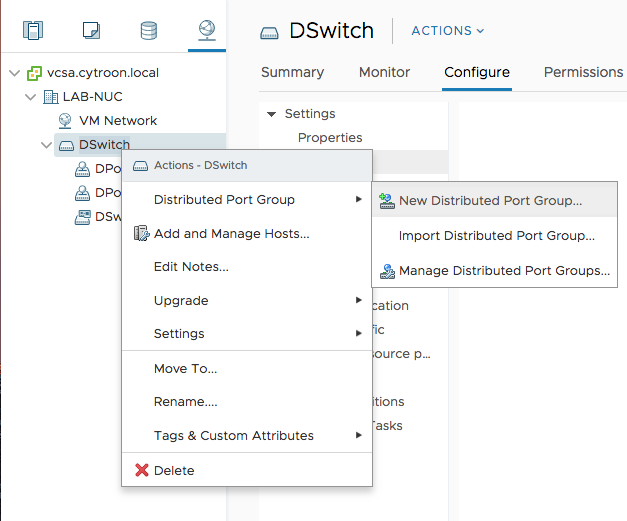Click datacenter icon beside LAB-NUC
This screenshot has width=627, height=521.
tap(50, 97)
